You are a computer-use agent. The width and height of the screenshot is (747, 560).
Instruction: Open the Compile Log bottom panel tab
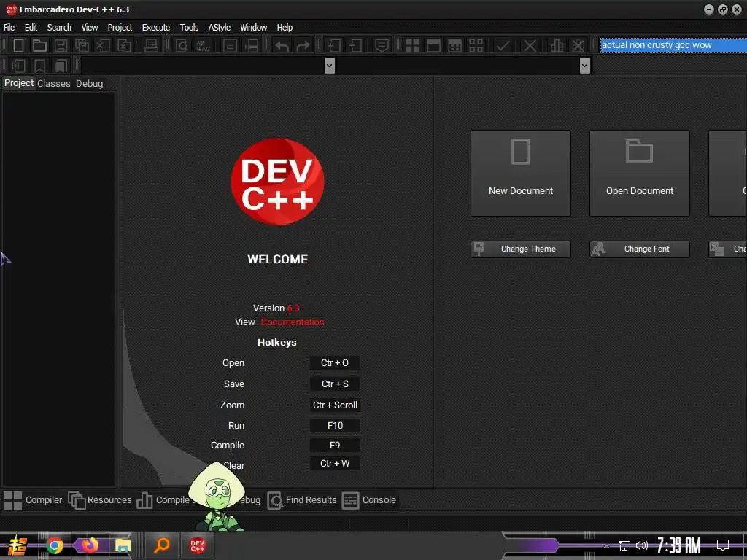164,500
